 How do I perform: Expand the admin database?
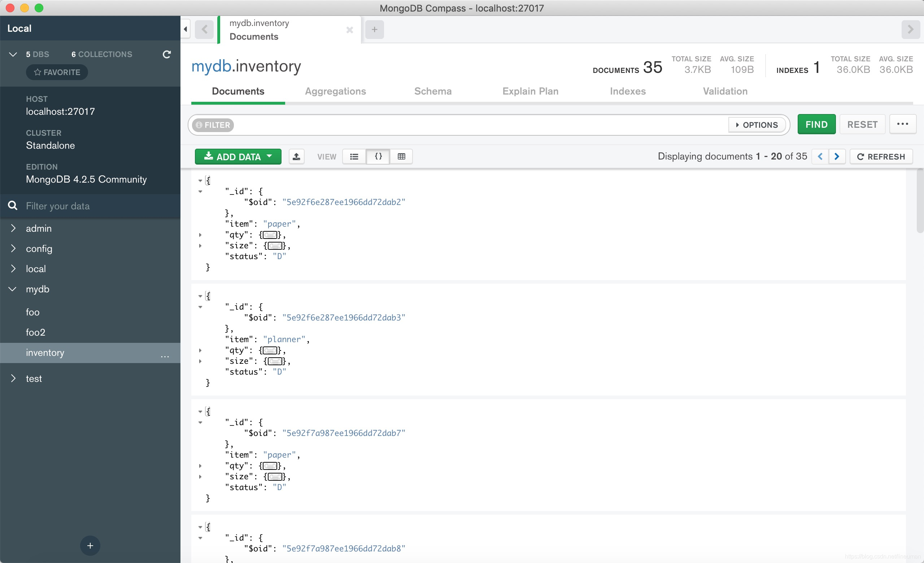13,228
